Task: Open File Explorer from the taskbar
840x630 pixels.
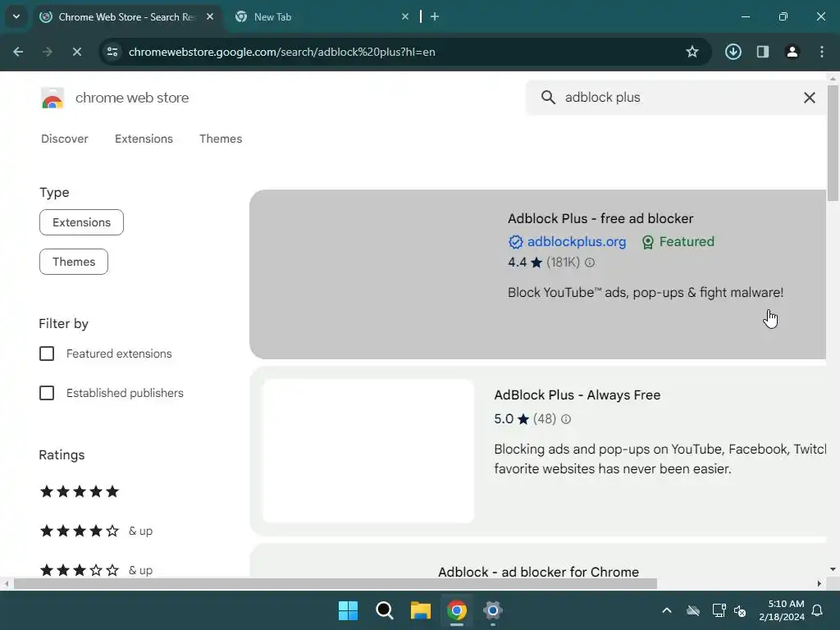Action: click(421, 610)
